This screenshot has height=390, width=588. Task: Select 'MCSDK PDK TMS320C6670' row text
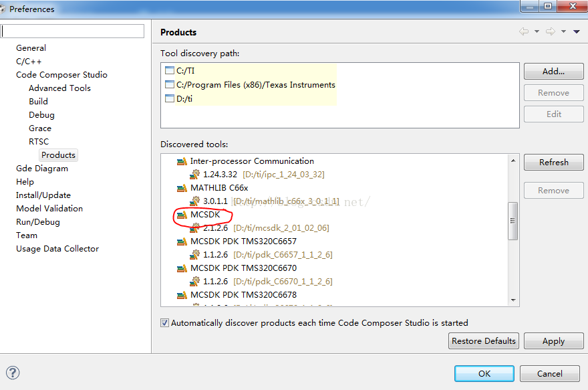[x=243, y=268]
